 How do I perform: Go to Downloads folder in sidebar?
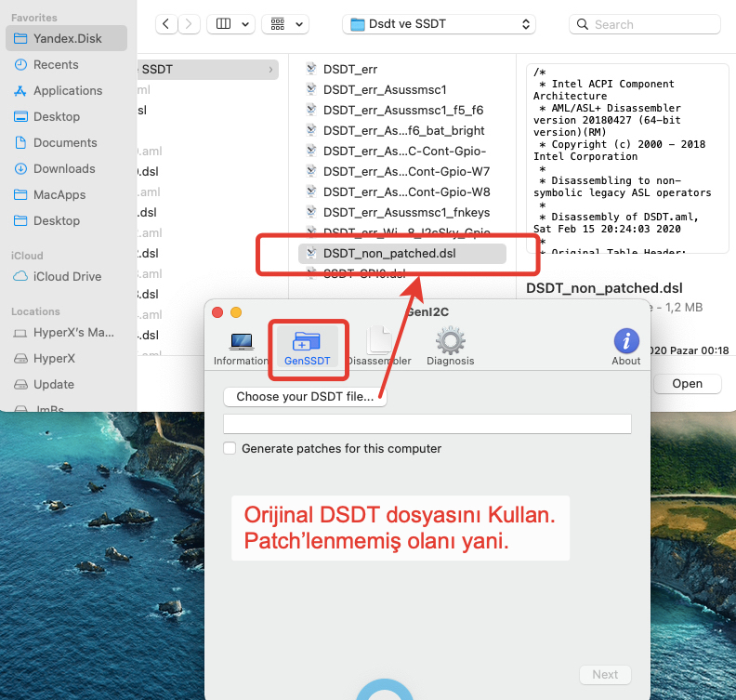coord(64,168)
